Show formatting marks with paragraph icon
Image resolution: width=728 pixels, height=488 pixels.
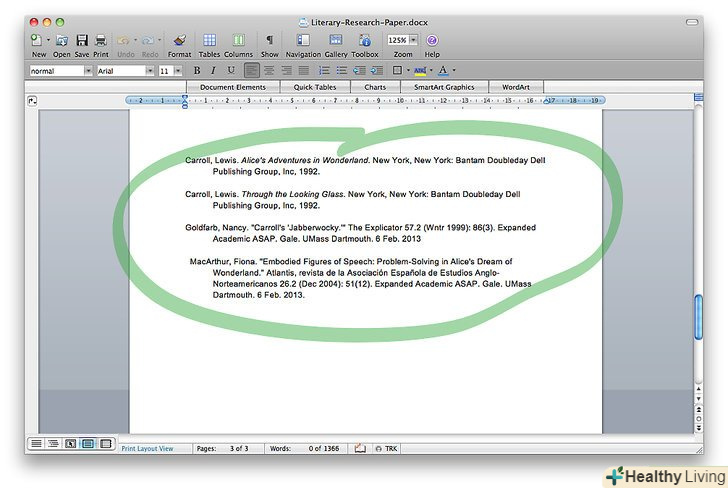pos(269,40)
